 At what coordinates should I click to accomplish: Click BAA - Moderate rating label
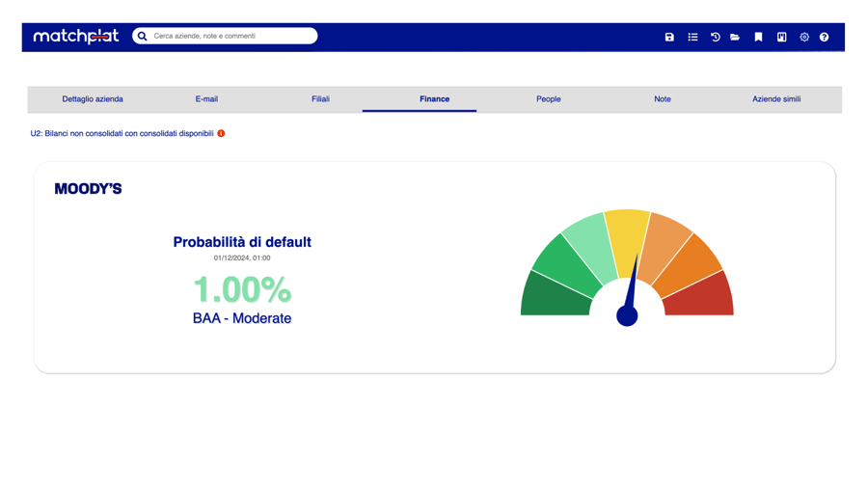click(242, 318)
